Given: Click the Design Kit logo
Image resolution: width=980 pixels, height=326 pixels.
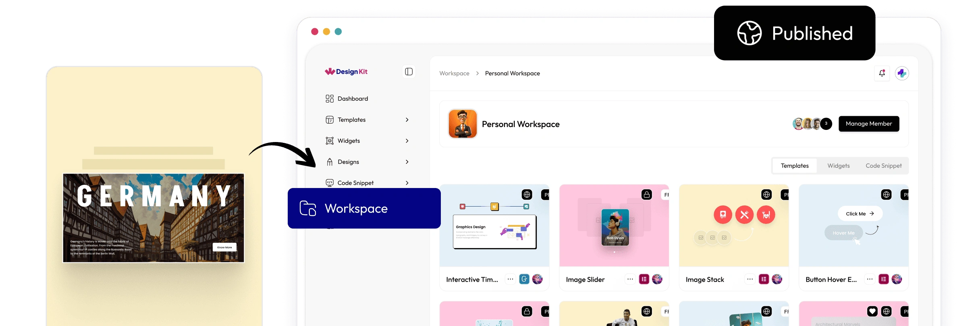Looking at the screenshot, I should point(346,72).
